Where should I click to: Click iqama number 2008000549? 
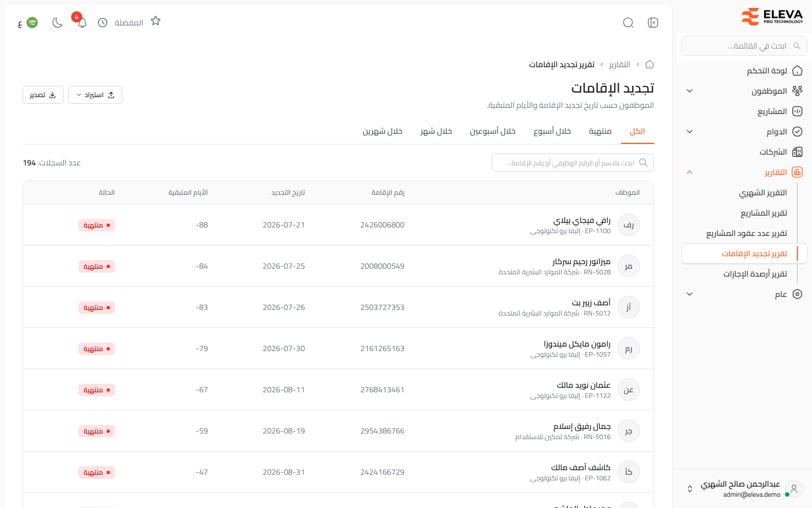382,266
